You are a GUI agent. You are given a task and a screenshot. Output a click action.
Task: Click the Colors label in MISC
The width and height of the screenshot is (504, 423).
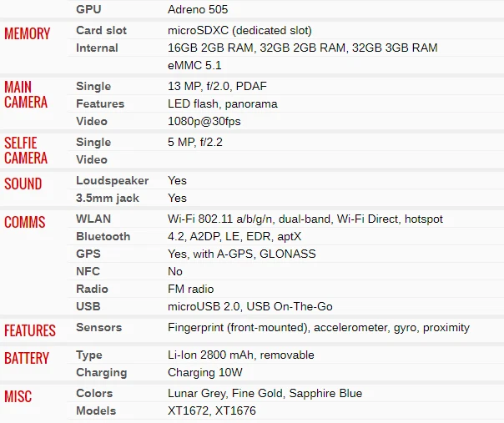click(x=94, y=394)
